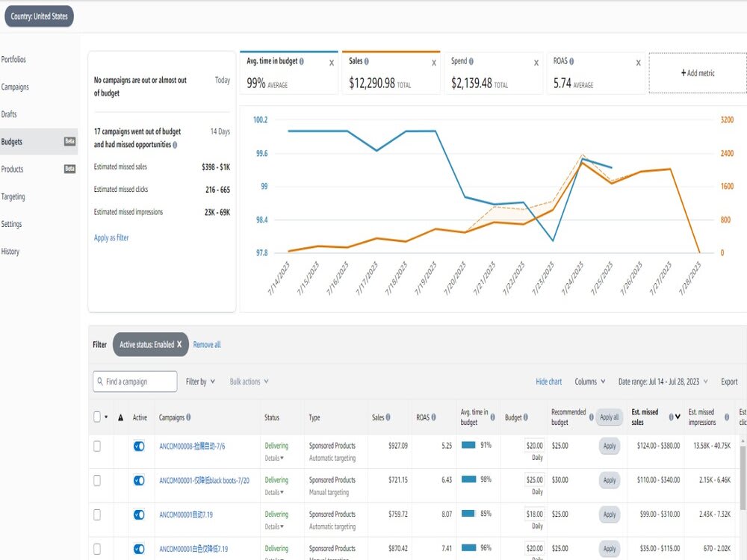Click info icon in Est. missed sales column header
Image resolution: width=747 pixels, height=560 pixels.
pyautogui.click(x=671, y=417)
